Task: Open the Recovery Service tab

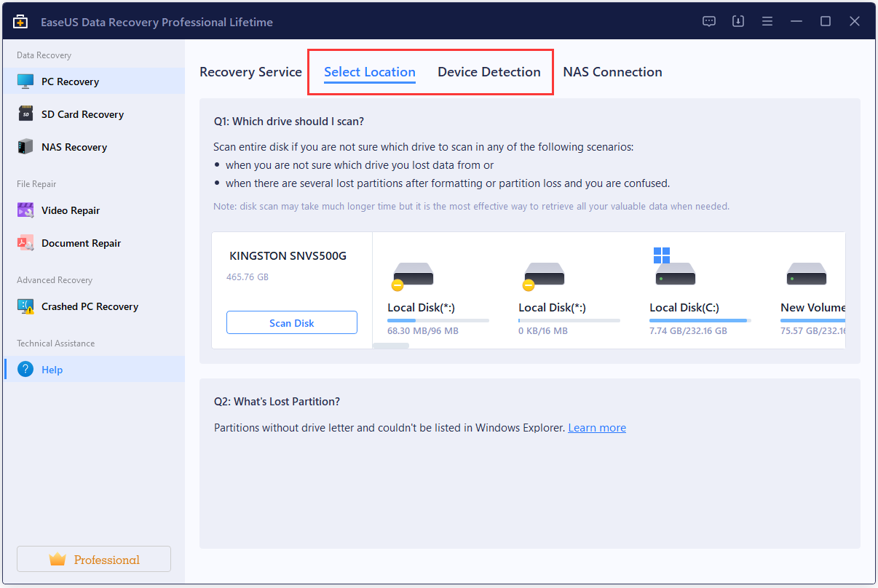Action: (x=250, y=72)
